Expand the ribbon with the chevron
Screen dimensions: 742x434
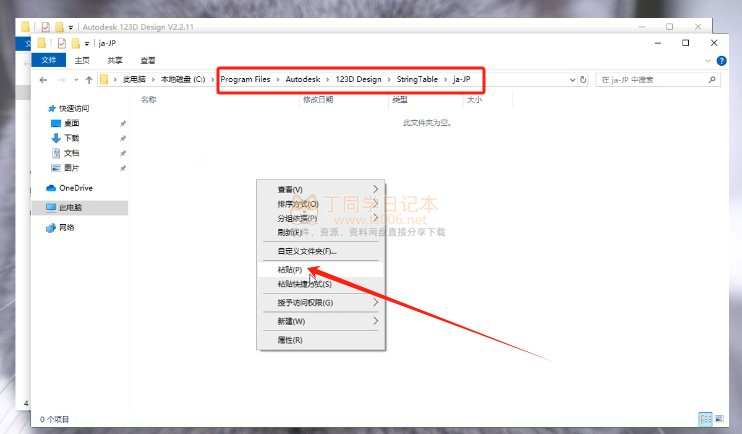click(707, 61)
